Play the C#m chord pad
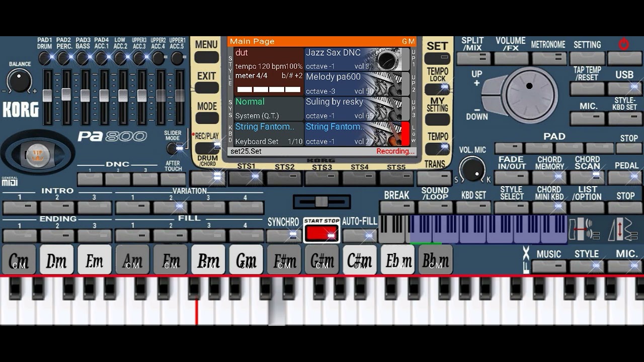This screenshot has width=644, height=362. (360, 260)
